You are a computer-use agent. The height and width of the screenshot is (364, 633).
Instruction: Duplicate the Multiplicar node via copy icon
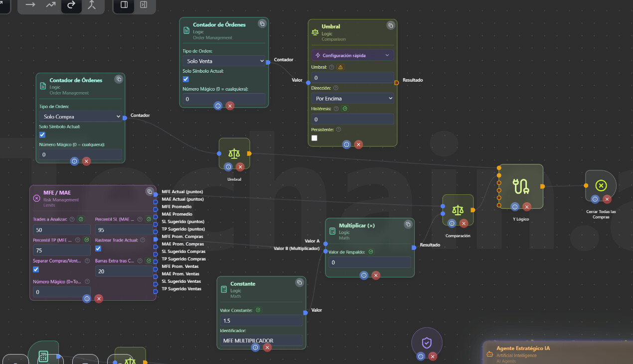[x=407, y=224]
